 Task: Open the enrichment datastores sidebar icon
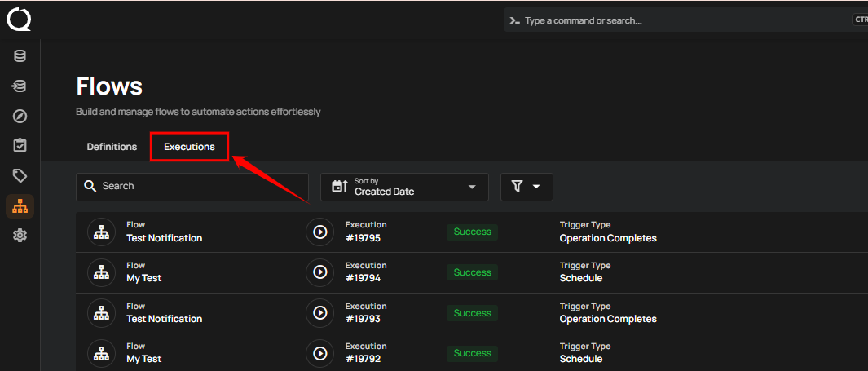[20, 86]
